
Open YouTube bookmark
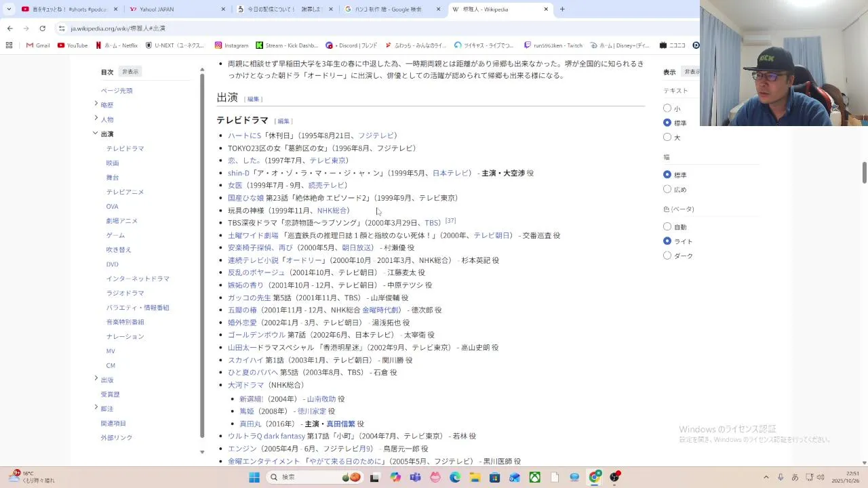pos(73,45)
